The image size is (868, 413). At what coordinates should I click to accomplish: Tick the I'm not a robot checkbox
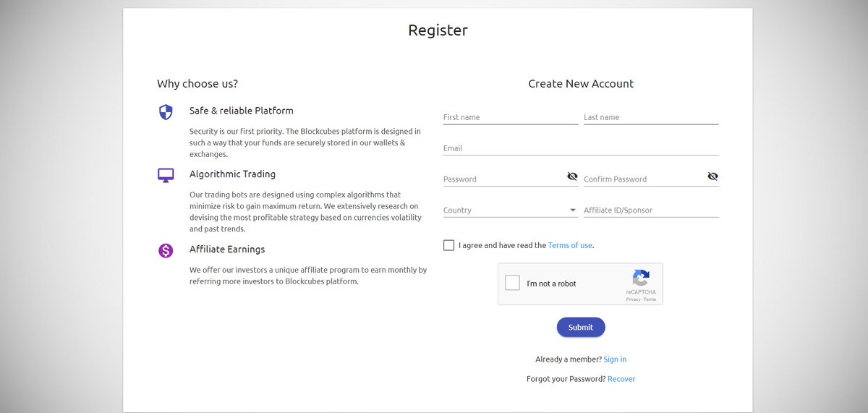(512, 283)
